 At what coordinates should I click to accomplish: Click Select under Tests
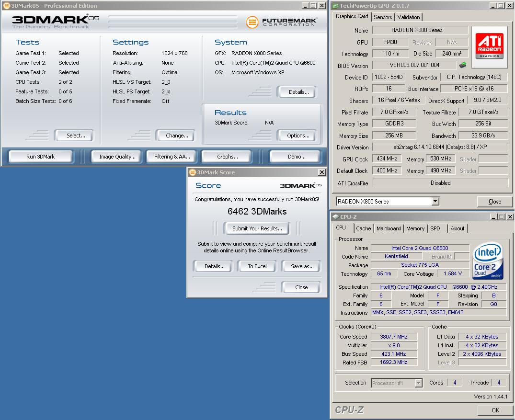point(76,136)
